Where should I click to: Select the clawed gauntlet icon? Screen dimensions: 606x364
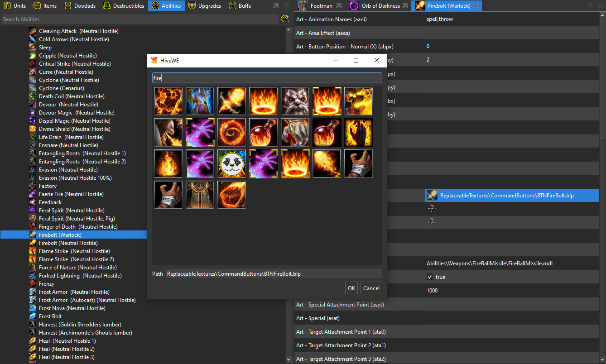tap(295, 133)
